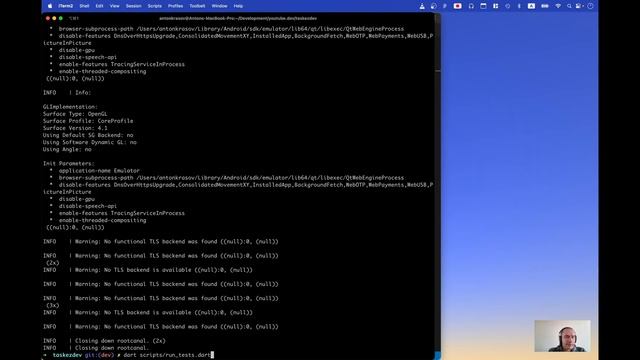The height and width of the screenshot is (360, 640).
Task: Click the 'Surface Version: 4.1' line
Action: click(x=75, y=128)
